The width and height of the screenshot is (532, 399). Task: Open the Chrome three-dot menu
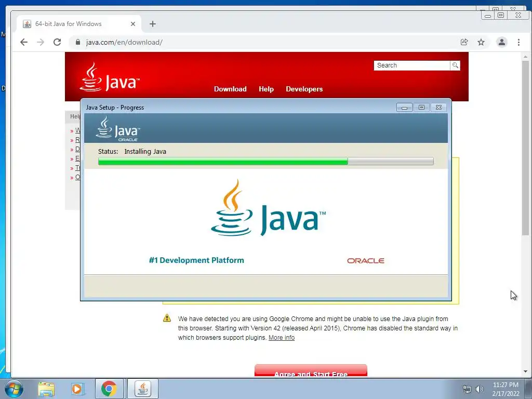coord(518,42)
